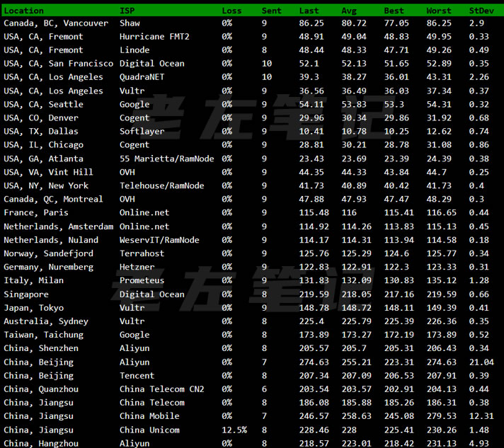Image resolution: width=504 pixels, height=448 pixels.
Task: Click the Shaw ISP entry
Action: 130,23
